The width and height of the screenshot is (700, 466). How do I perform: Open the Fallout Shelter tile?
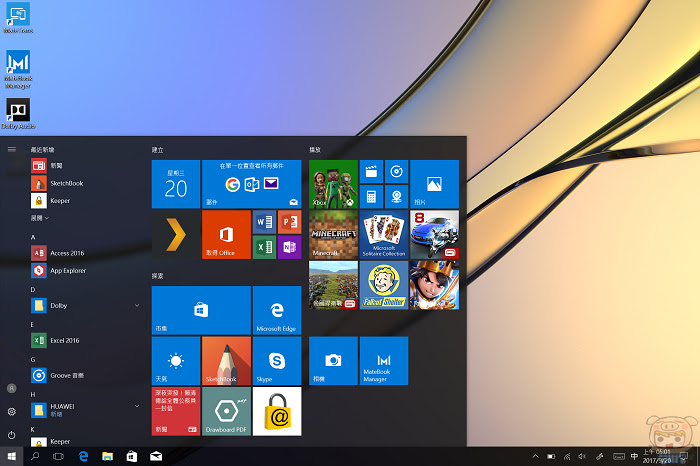tap(384, 285)
